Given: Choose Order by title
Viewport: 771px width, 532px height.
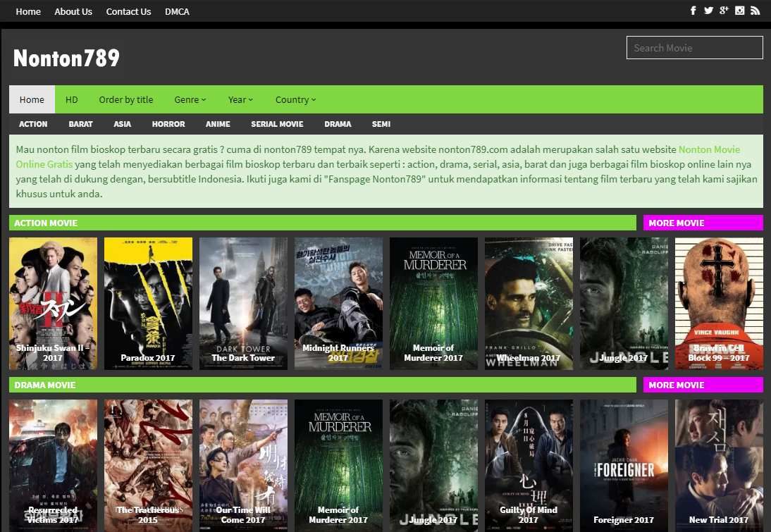Looking at the screenshot, I should (126, 99).
